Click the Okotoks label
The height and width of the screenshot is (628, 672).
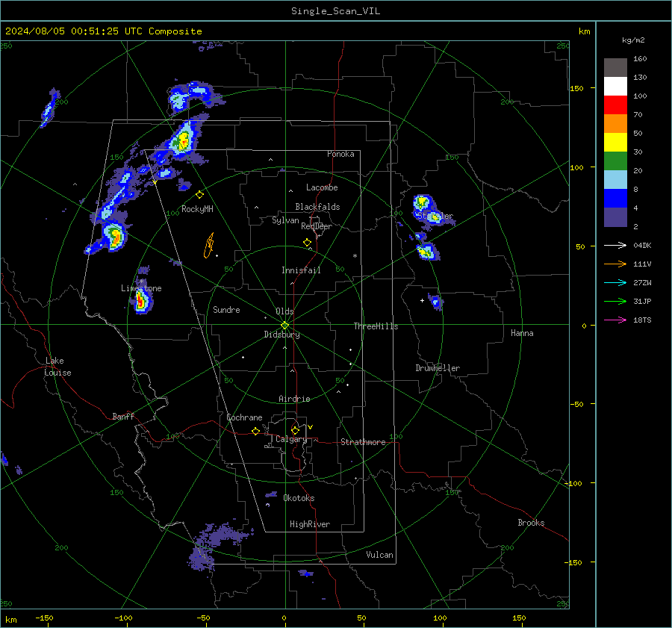click(299, 498)
